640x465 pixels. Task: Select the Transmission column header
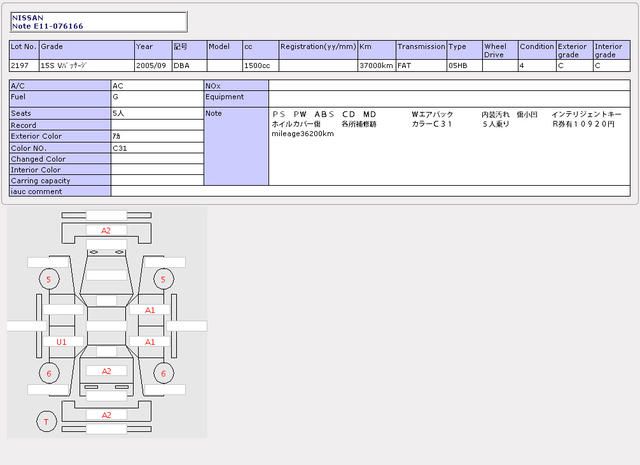point(421,50)
